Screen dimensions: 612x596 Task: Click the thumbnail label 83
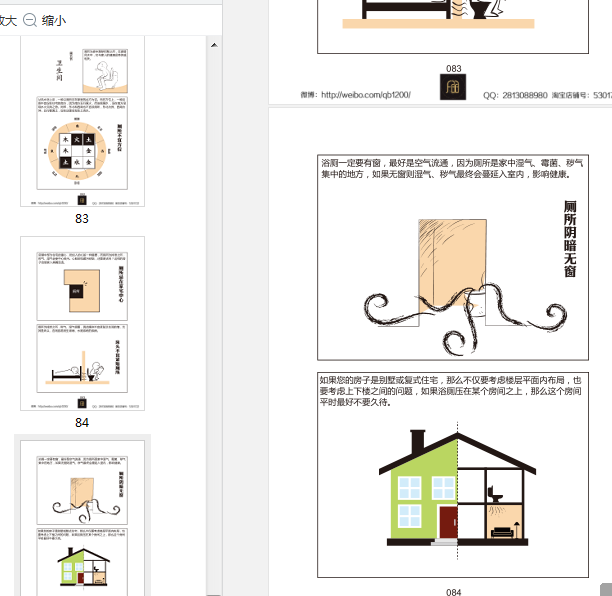[x=82, y=219]
